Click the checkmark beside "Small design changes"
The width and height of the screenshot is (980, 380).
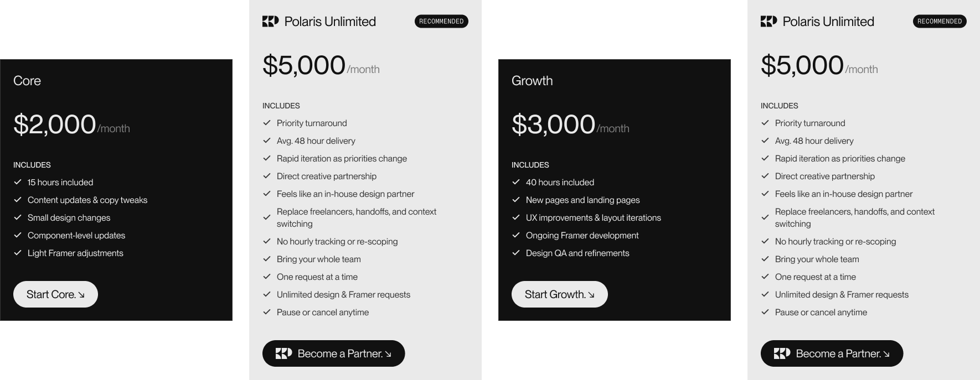click(x=18, y=217)
